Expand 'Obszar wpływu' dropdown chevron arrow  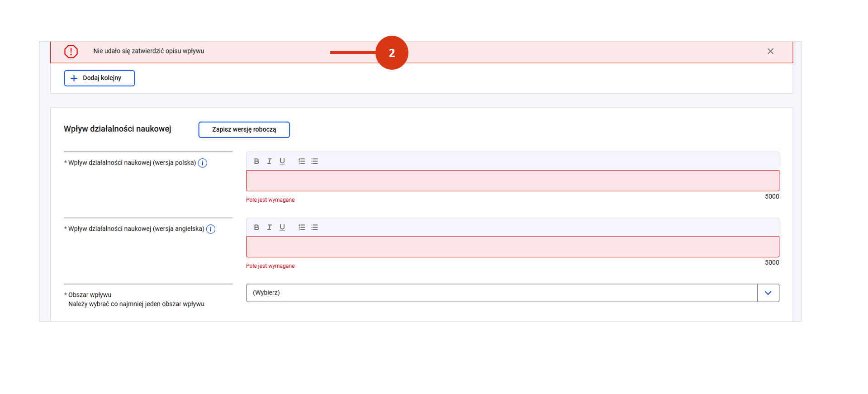pyautogui.click(x=768, y=293)
